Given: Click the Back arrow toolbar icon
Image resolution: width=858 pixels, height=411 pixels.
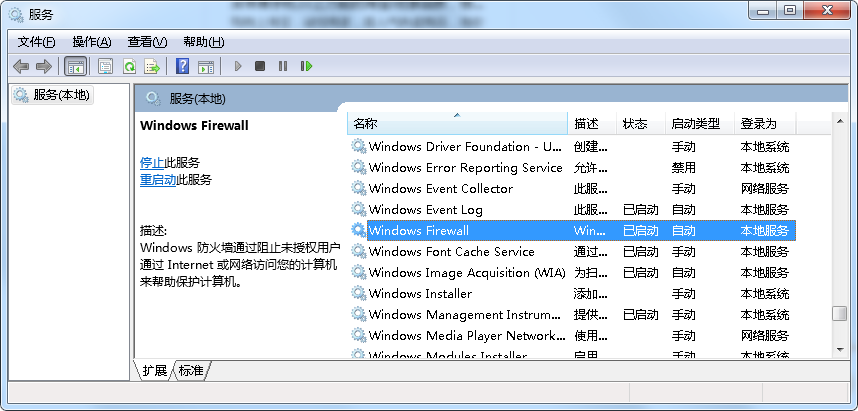Looking at the screenshot, I should (x=21, y=67).
